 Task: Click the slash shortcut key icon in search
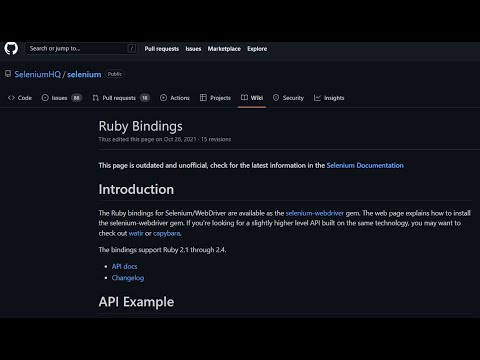coord(132,49)
